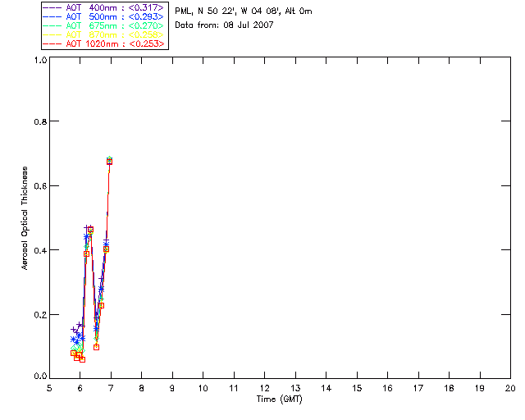The image size is (525, 420).
Task: Click the x-axis tick label 17
Action: 418,388
